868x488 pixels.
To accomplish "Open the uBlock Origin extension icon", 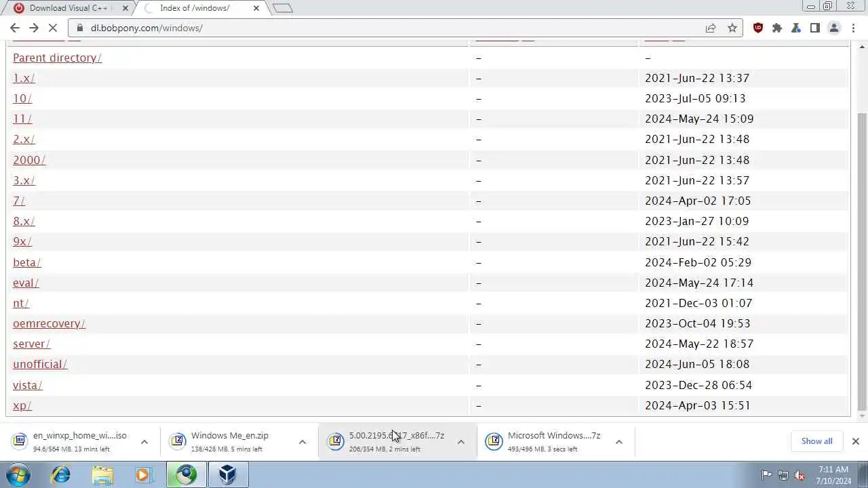I will (758, 28).
